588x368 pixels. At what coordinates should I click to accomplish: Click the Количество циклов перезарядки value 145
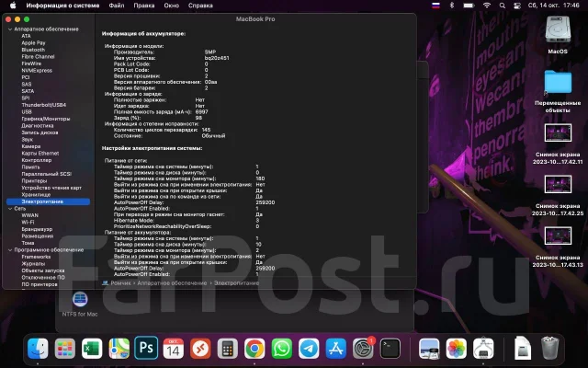[x=206, y=130]
